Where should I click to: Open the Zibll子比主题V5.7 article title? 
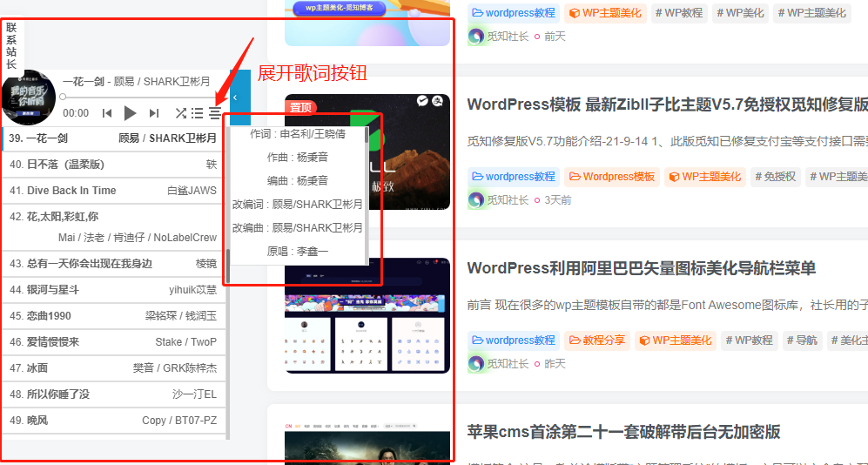[x=667, y=104]
